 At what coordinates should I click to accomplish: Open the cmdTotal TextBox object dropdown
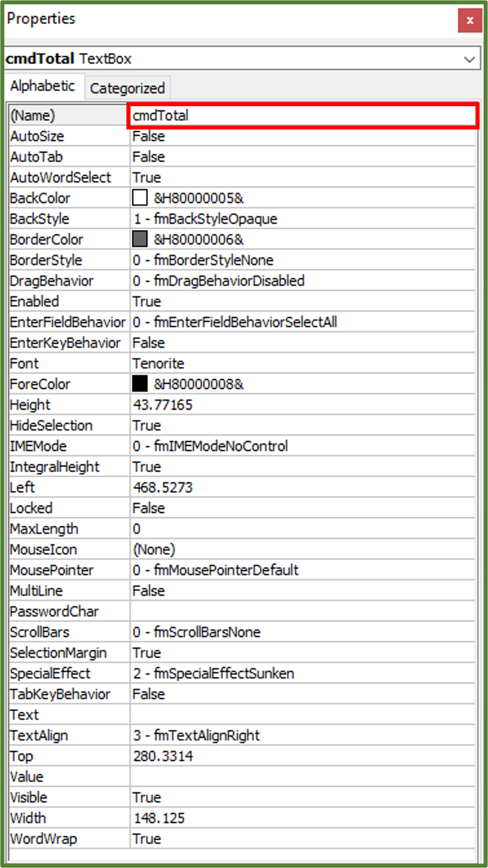click(x=469, y=59)
